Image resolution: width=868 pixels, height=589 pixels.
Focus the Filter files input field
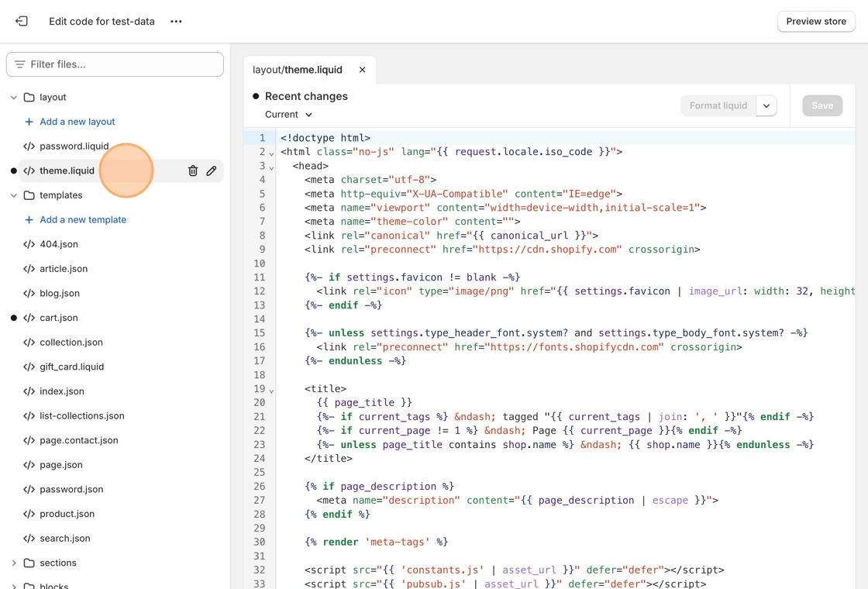point(115,64)
